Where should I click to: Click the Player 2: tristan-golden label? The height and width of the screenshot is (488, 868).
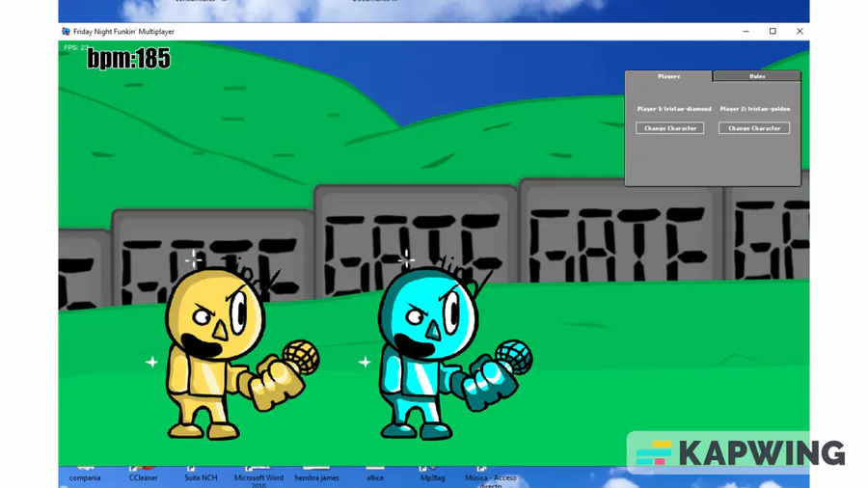click(755, 109)
